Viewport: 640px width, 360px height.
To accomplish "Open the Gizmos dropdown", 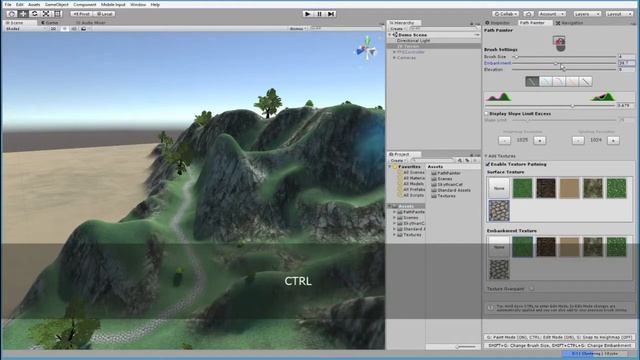I will coord(298,29).
